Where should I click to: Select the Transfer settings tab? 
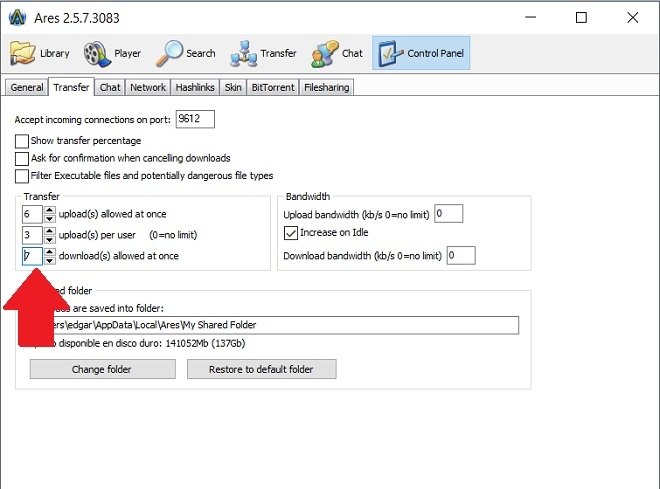tap(71, 87)
